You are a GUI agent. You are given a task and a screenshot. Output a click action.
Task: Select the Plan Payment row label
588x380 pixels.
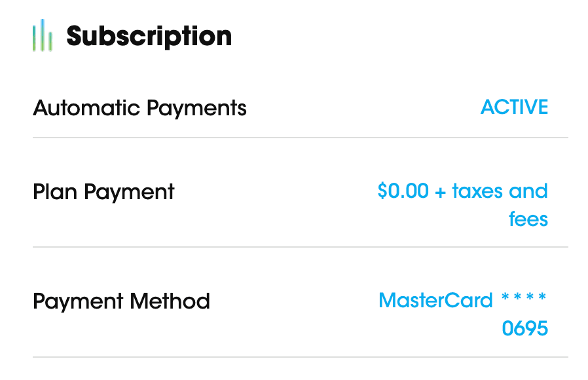coord(103,192)
